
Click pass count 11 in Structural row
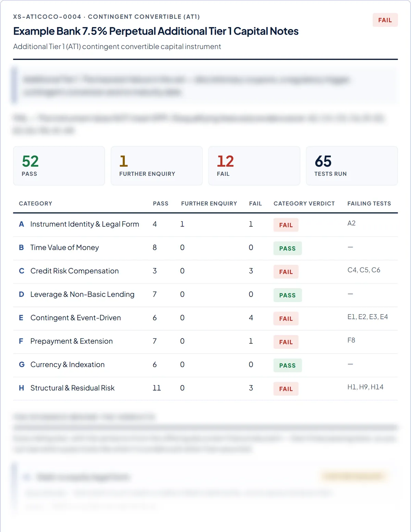click(x=157, y=388)
